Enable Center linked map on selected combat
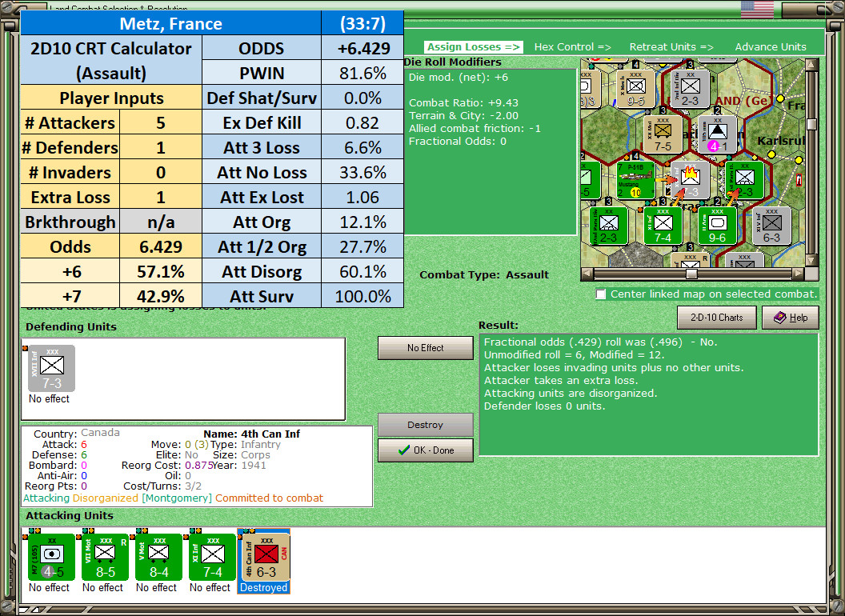 coord(601,294)
